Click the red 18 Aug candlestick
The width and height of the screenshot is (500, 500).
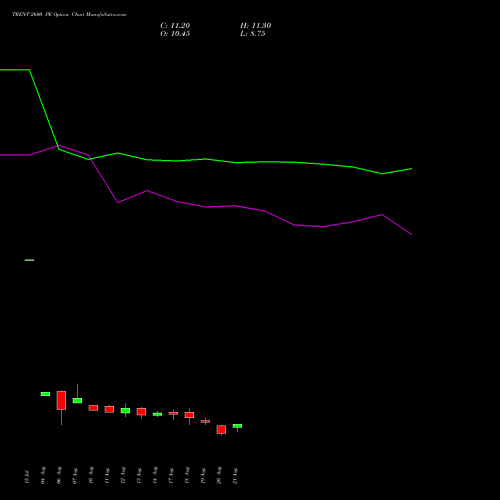tap(189, 415)
